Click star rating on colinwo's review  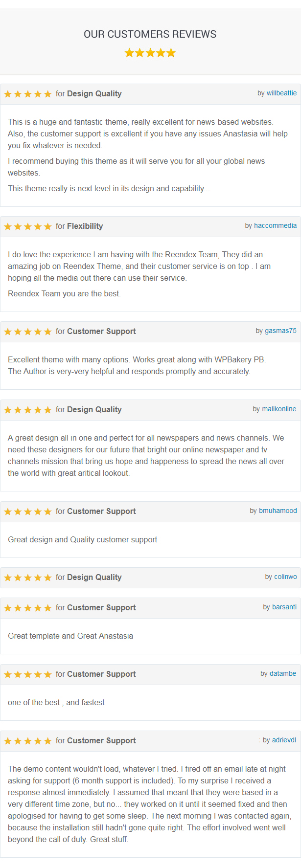click(28, 578)
